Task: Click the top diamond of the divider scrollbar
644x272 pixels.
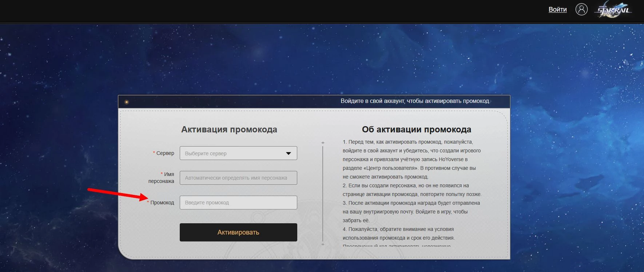Action: coord(323,143)
